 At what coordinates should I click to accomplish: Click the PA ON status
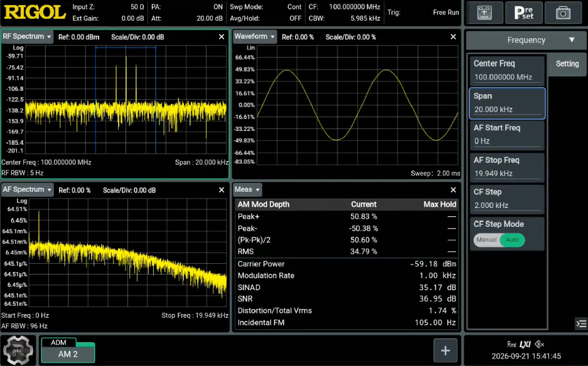(x=187, y=7)
